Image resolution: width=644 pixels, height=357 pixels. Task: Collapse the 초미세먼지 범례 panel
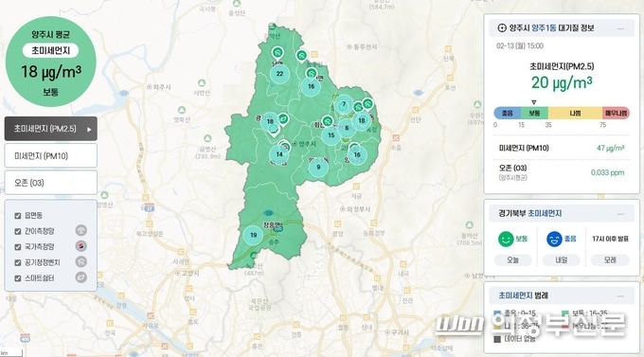620,296
